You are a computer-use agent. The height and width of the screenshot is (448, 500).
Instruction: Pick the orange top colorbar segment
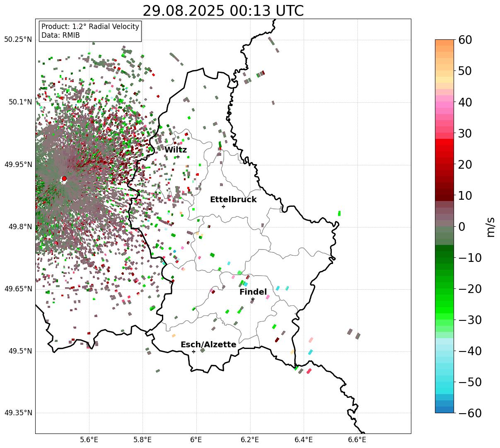click(444, 43)
